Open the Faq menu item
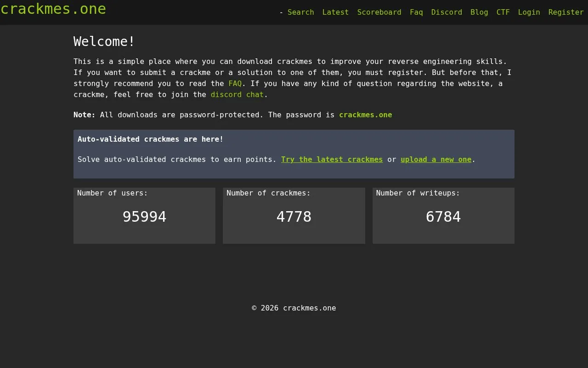 [416, 12]
